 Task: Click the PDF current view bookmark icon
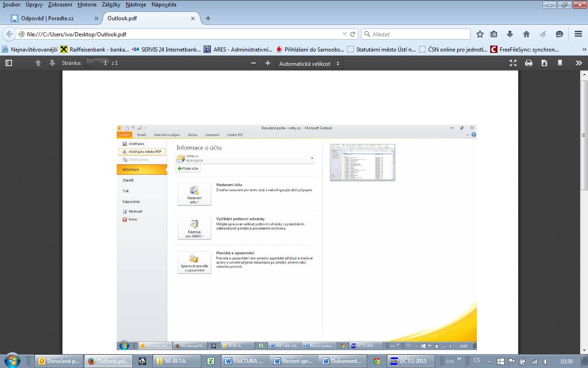click(560, 63)
